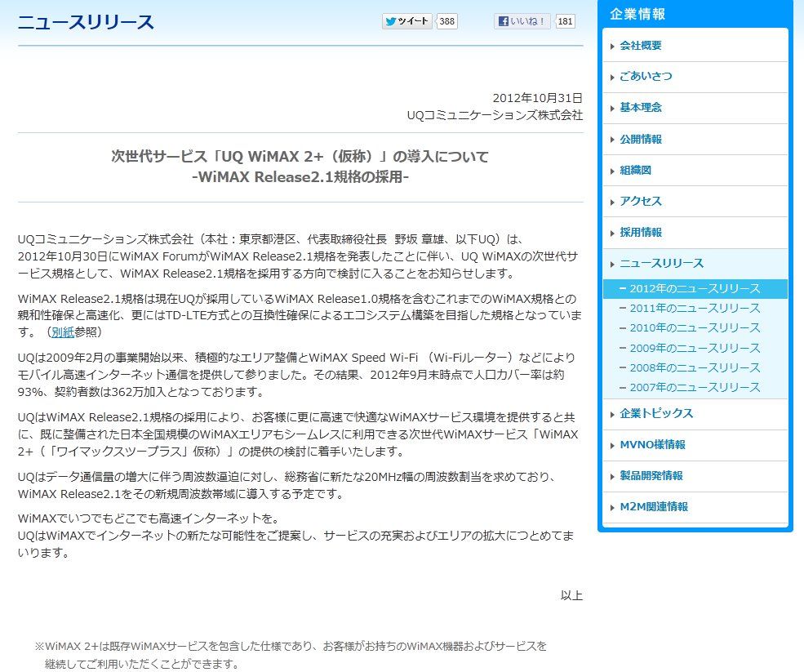The image size is (804, 672).
Task: Click the tweet count 388 bubble
Action: (446, 21)
